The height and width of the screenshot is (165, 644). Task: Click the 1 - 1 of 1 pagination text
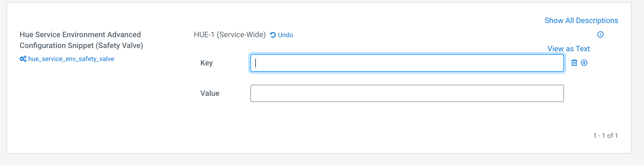pos(605,136)
